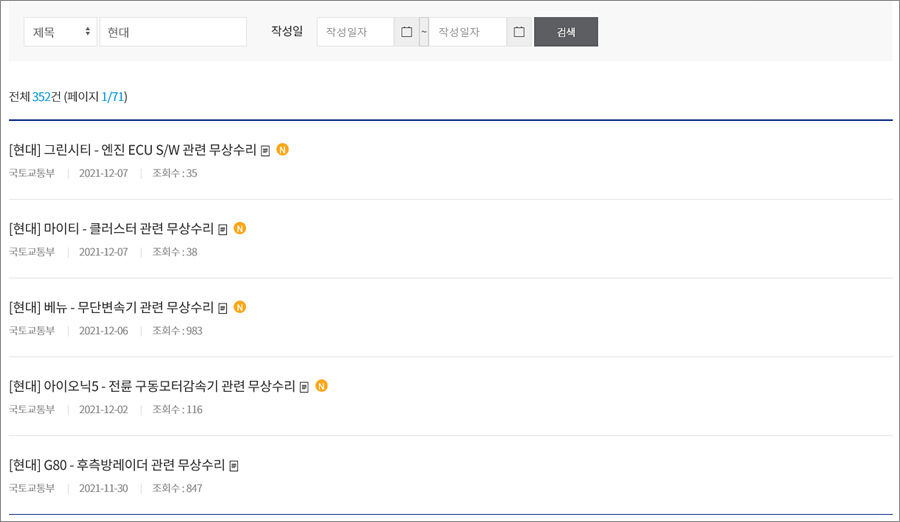Click attachment icon beside 마이티 post

(x=223, y=230)
